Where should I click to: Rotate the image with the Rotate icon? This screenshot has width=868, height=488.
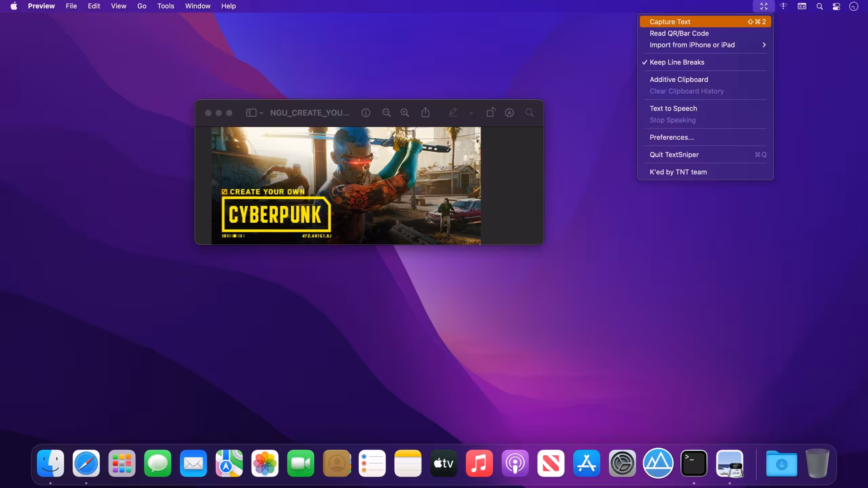coord(491,113)
